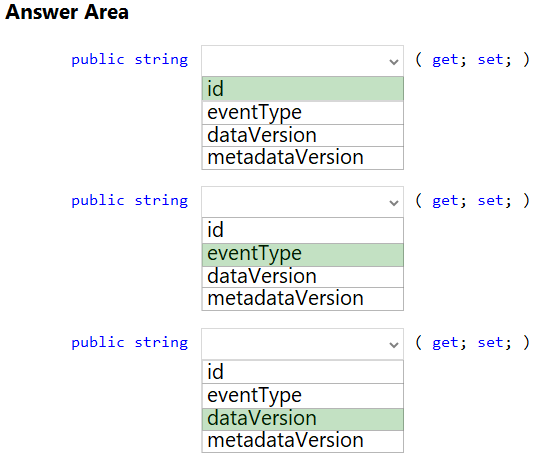Viewport: 533px width, 455px height.
Task: Choose metadataVersion in third dropdown list
Action: click(x=303, y=441)
